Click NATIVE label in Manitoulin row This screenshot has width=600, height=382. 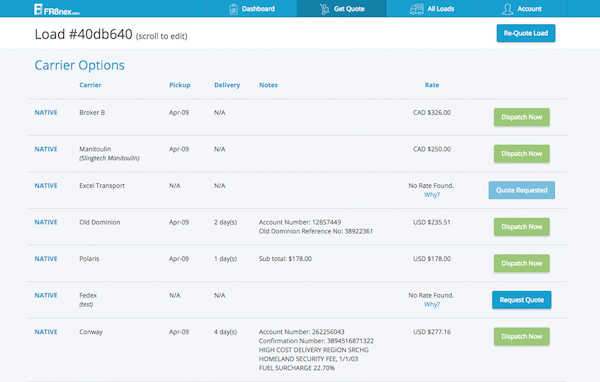coord(46,149)
